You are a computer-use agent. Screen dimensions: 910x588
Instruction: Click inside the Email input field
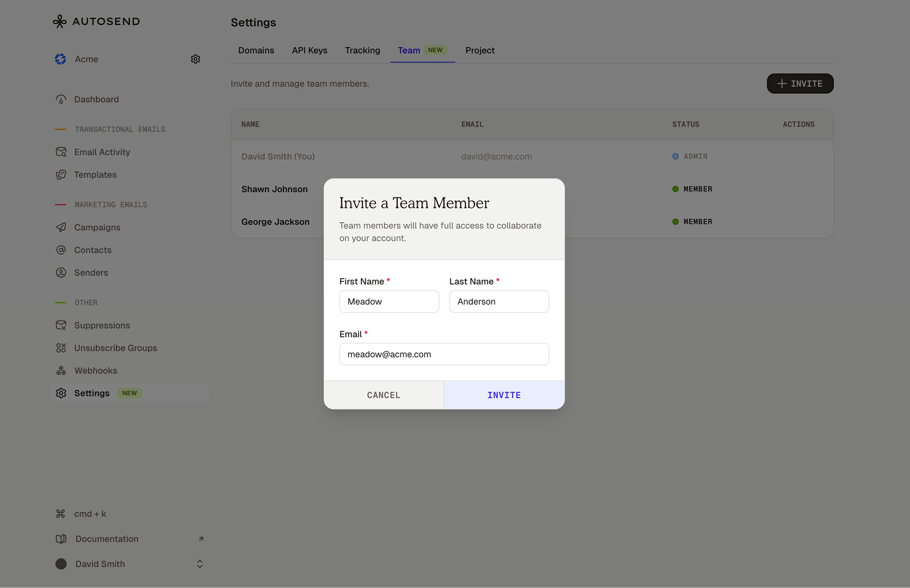pyautogui.click(x=444, y=354)
